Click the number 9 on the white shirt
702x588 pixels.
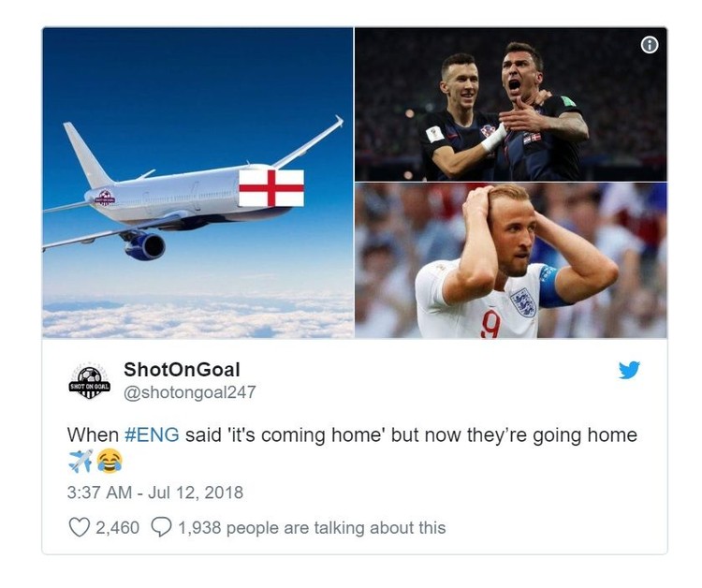490,324
